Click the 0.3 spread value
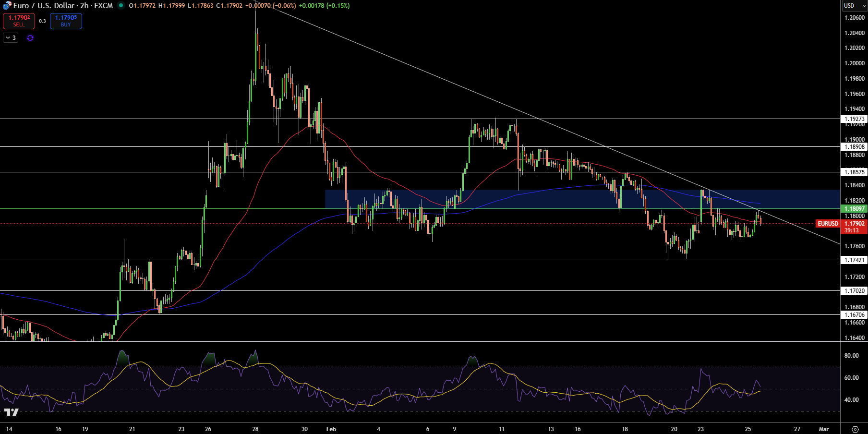868x434 pixels. click(42, 21)
